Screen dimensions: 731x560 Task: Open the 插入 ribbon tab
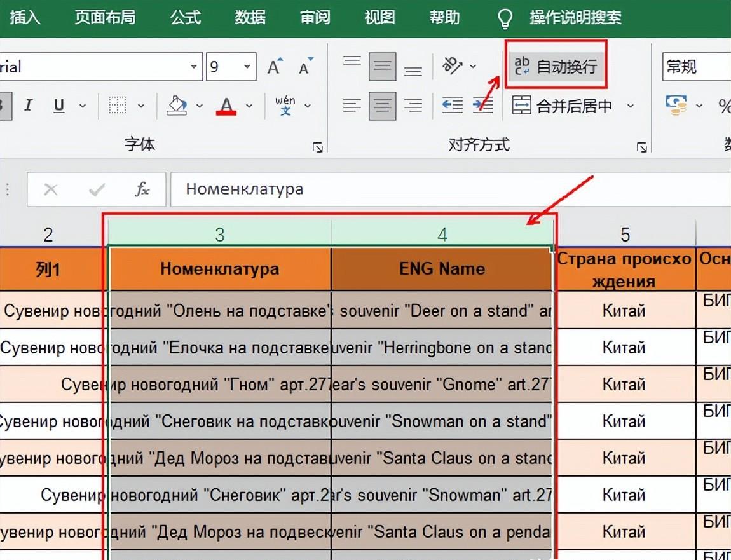25,18
